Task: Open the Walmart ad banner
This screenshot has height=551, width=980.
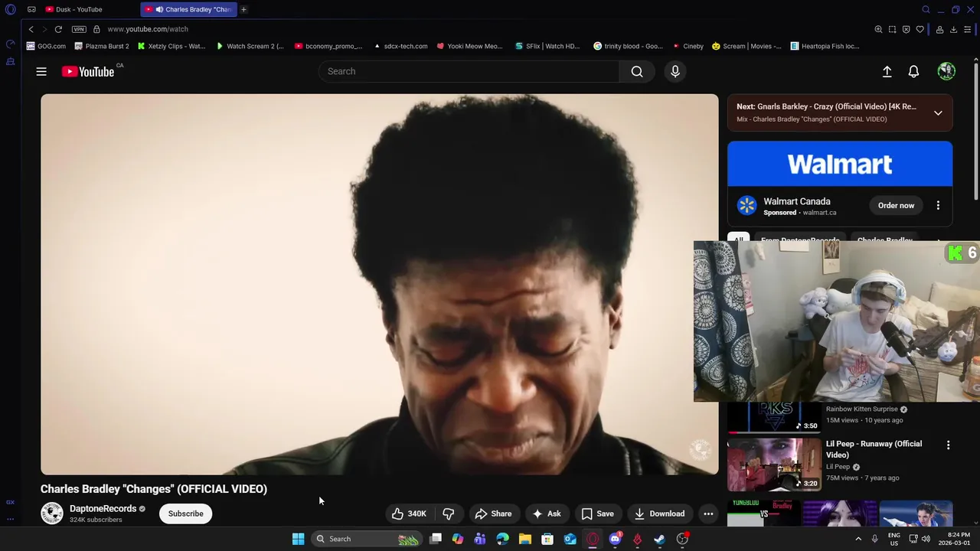Action: pos(840,164)
